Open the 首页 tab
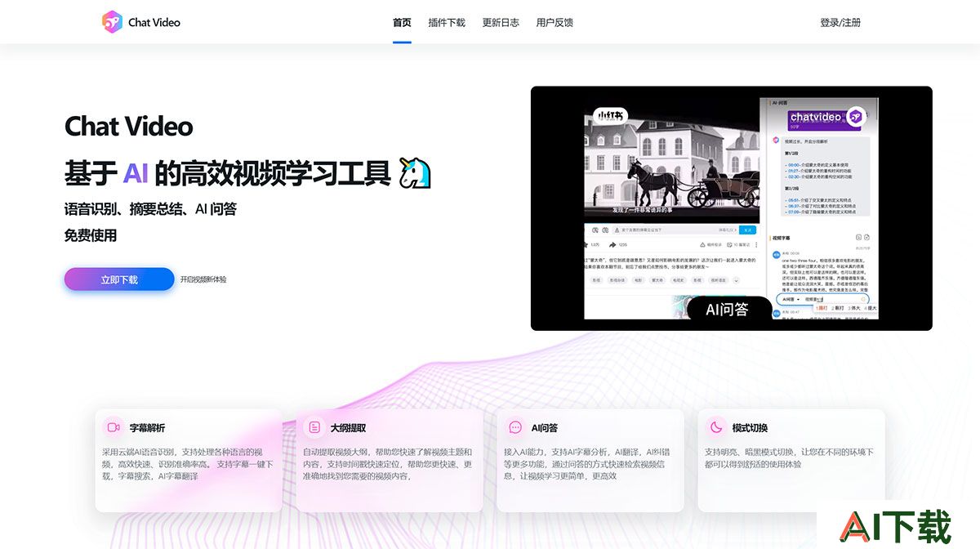Screen dimensions: 980x549 coord(402,22)
